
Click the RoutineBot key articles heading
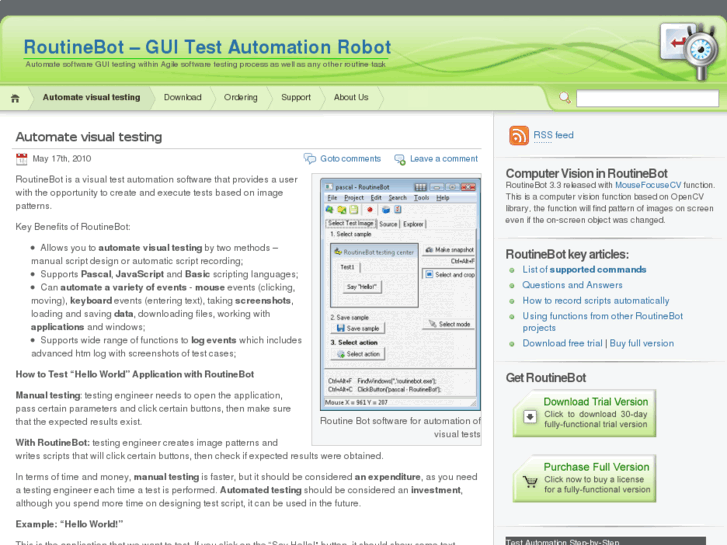pyautogui.click(x=567, y=254)
